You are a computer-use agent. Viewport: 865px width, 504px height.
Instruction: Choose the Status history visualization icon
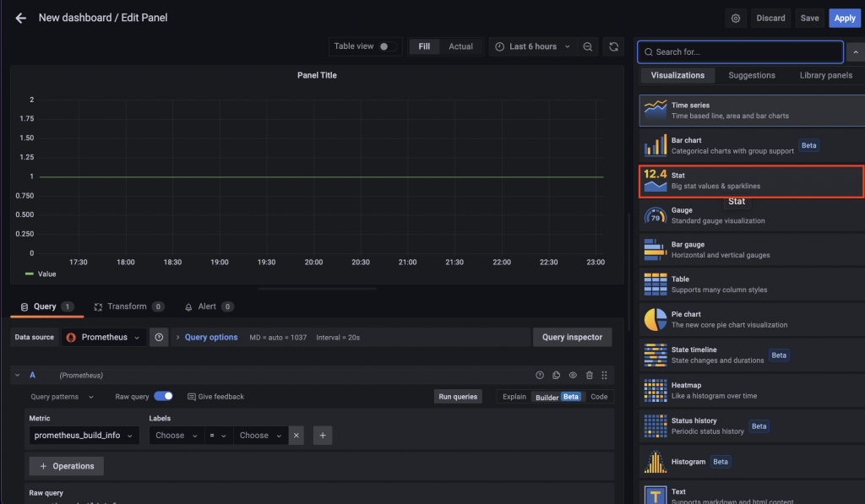(x=656, y=425)
